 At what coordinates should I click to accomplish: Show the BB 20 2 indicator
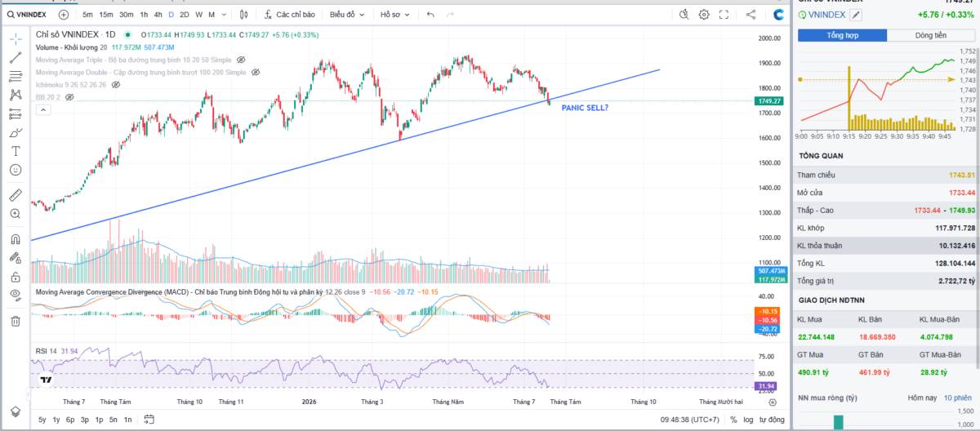coord(69,96)
